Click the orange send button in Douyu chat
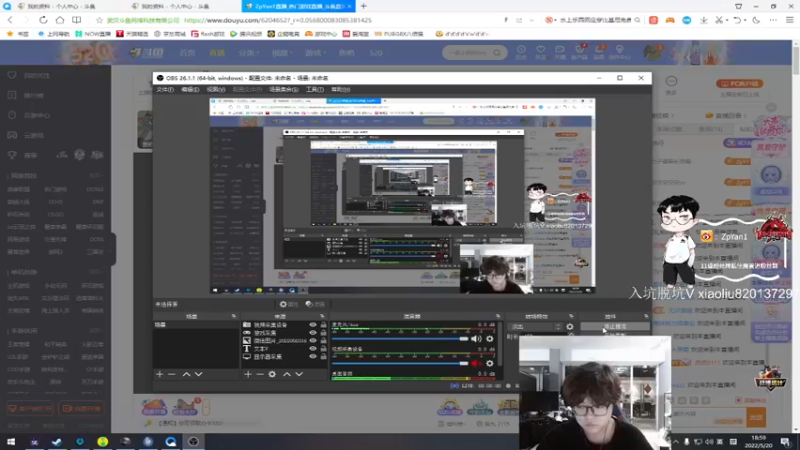Screen dimensions: 800x450 pyautogui.click(x=756, y=417)
